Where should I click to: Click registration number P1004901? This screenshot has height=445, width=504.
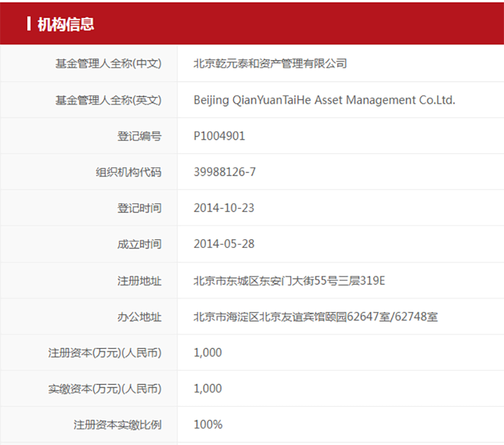click(x=219, y=136)
